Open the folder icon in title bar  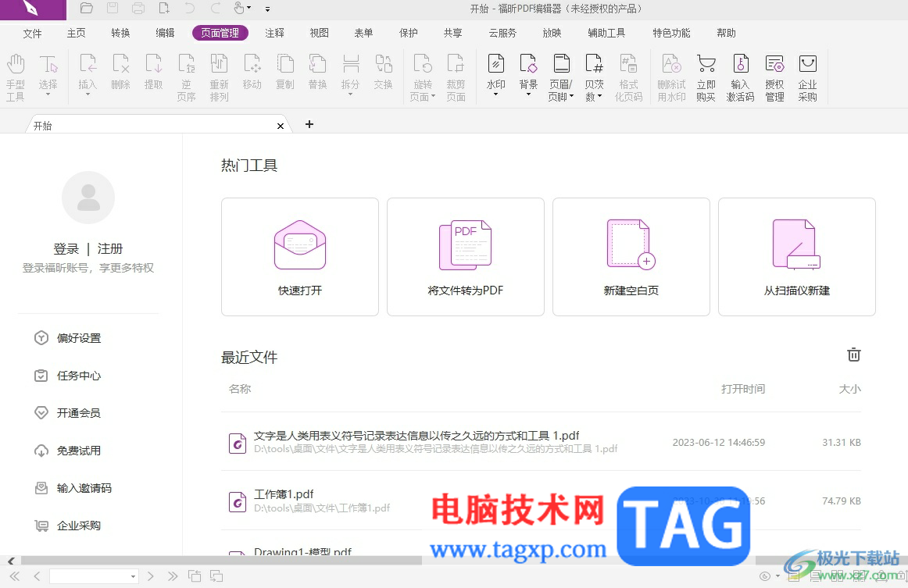pos(86,8)
